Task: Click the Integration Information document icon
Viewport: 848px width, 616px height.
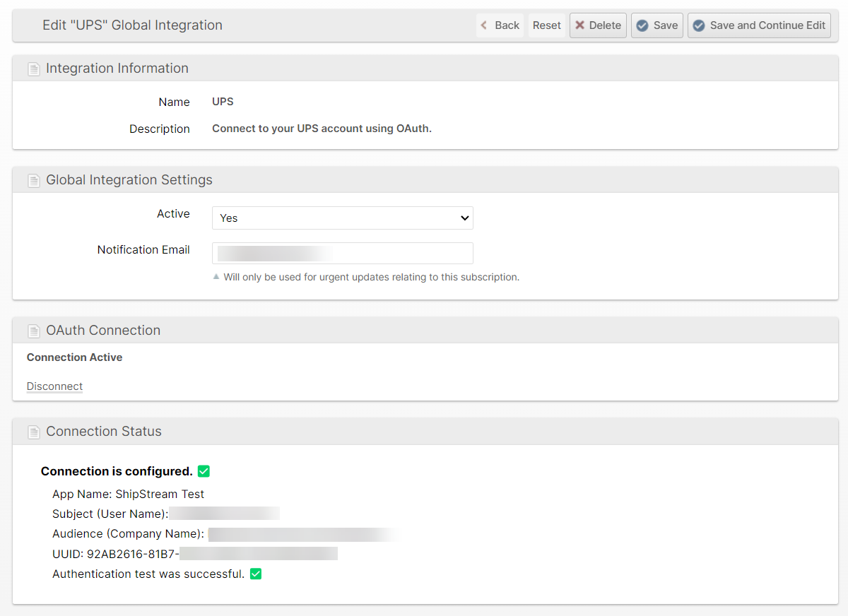Action: point(33,69)
